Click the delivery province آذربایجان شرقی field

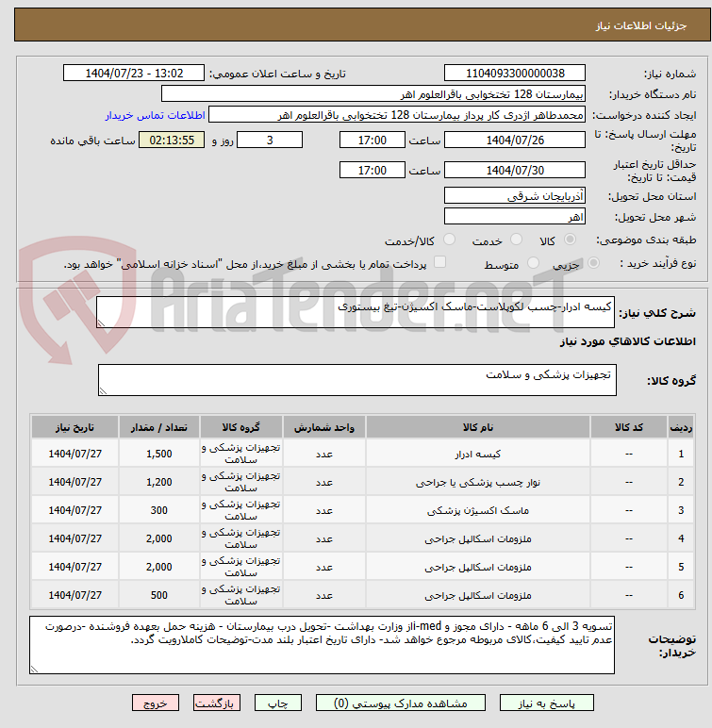[x=515, y=195]
